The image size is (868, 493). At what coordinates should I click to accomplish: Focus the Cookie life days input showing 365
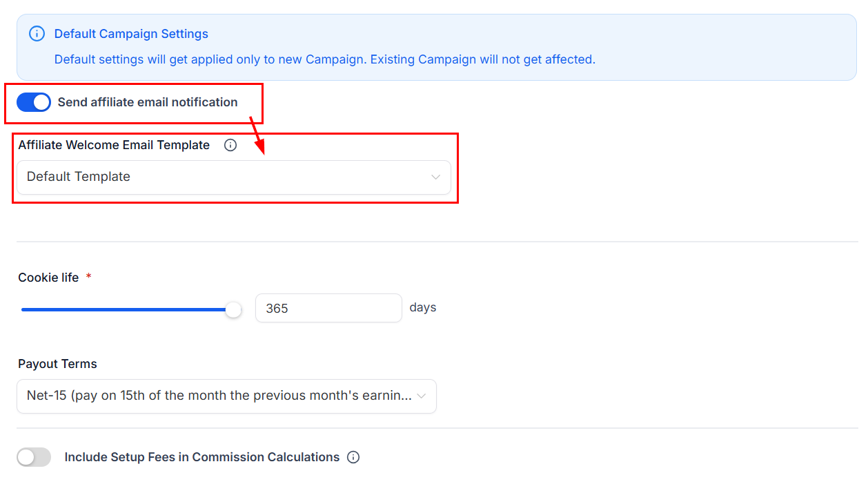[x=328, y=308]
